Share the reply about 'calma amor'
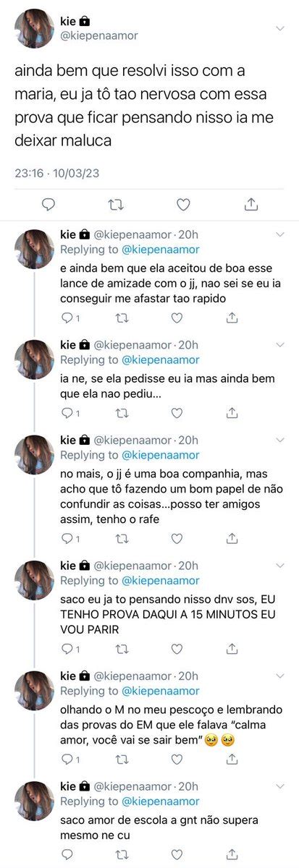The width and height of the screenshot is (299, 868). pyautogui.click(x=232, y=759)
